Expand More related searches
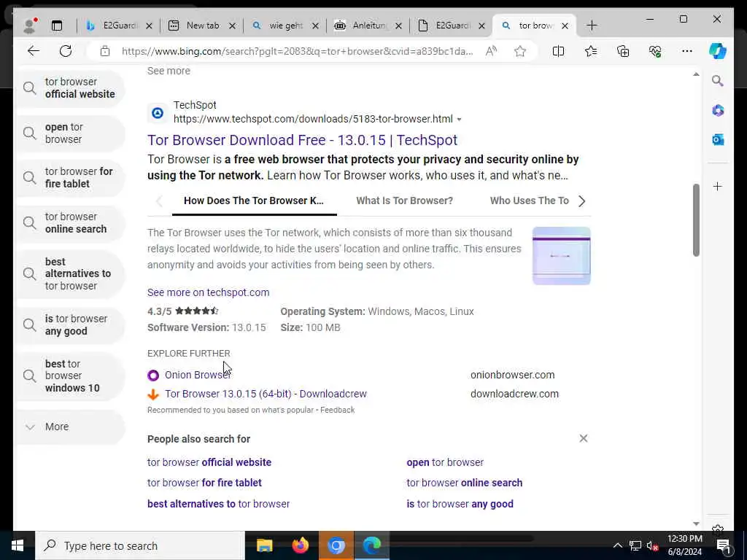747x560 pixels. pos(71,427)
